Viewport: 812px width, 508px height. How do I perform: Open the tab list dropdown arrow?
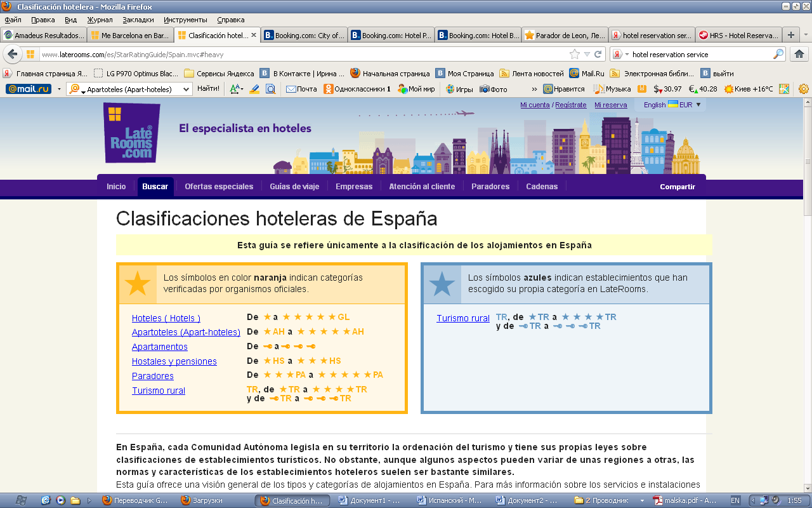click(x=806, y=35)
